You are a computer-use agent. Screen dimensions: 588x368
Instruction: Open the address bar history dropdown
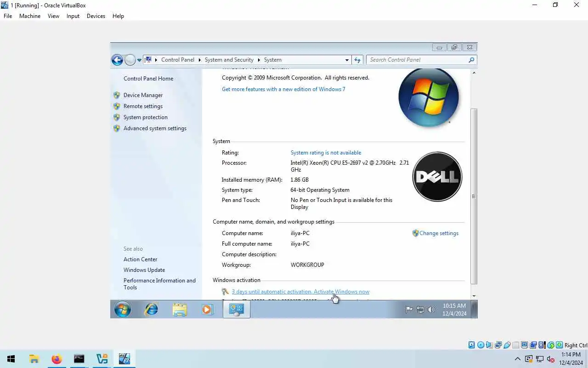point(347,60)
